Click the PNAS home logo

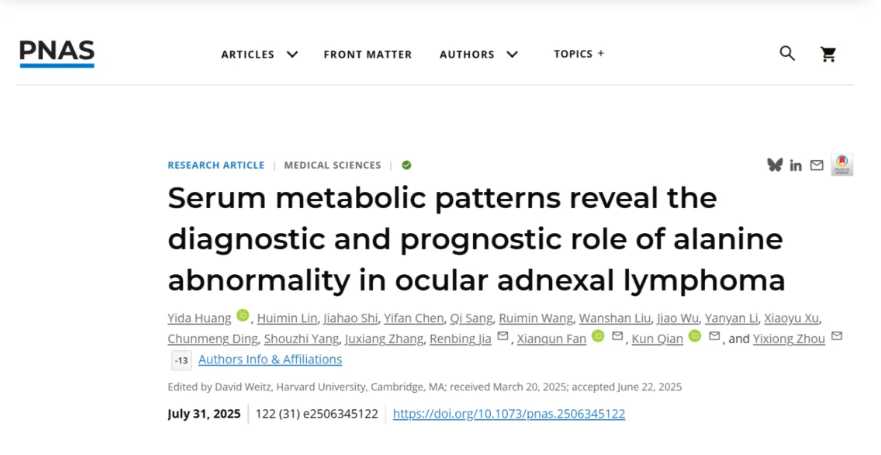pos(57,54)
